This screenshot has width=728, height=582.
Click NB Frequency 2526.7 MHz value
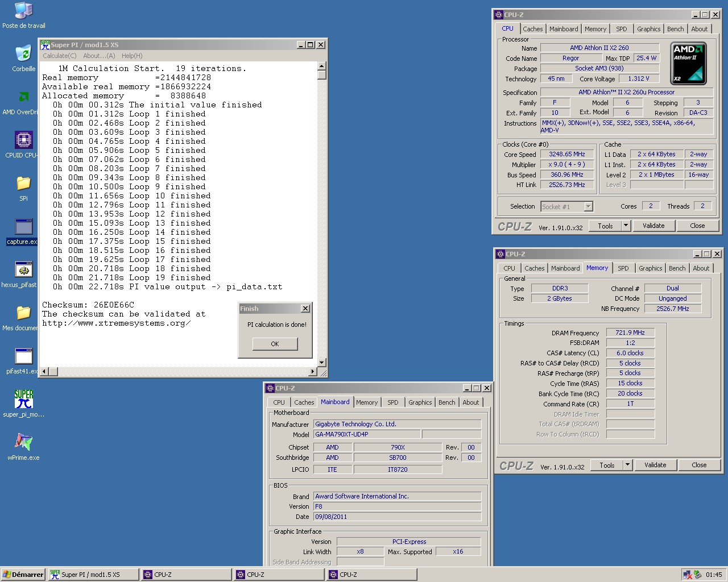[673, 309]
